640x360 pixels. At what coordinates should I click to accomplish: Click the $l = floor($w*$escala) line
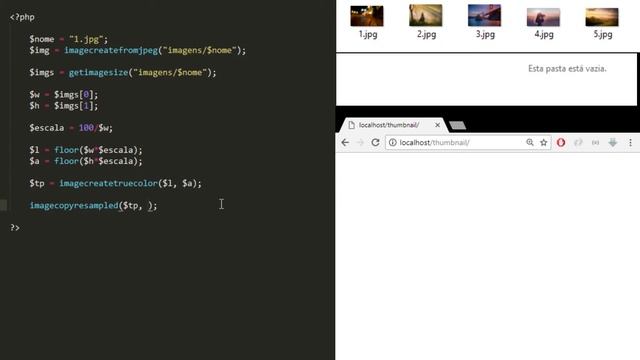click(86, 150)
